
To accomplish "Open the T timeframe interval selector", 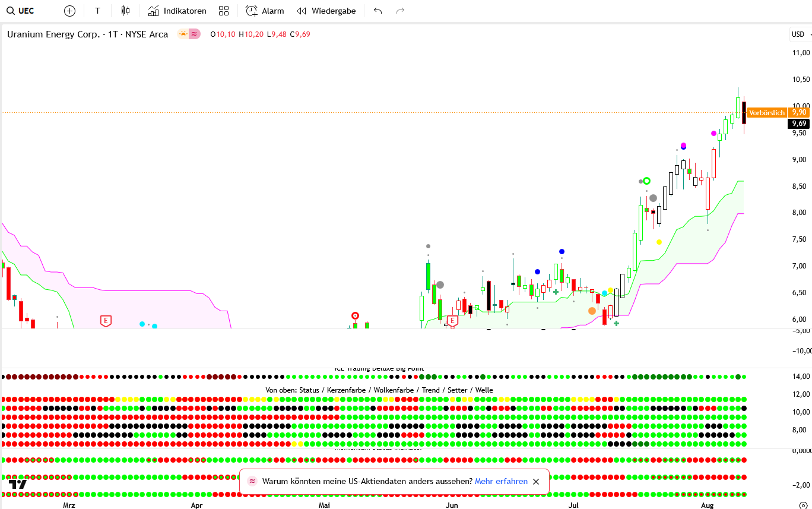I will point(97,11).
